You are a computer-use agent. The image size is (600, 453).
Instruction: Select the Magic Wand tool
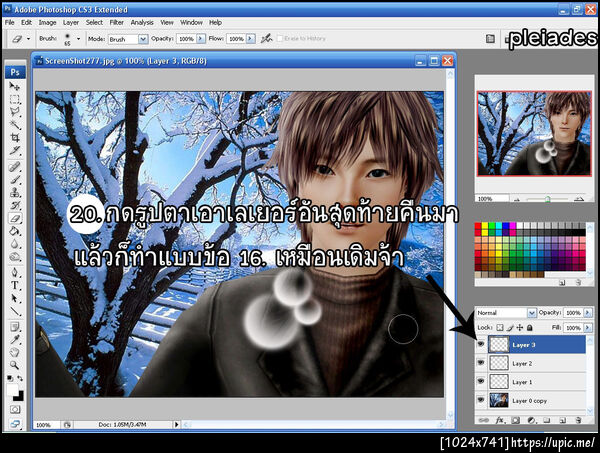pyautogui.click(x=15, y=125)
